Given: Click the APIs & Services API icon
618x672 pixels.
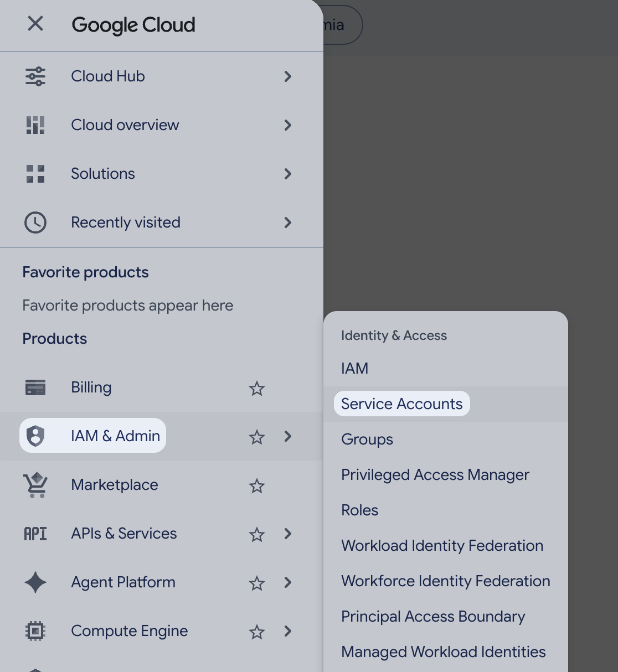Looking at the screenshot, I should click(x=35, y=534).
